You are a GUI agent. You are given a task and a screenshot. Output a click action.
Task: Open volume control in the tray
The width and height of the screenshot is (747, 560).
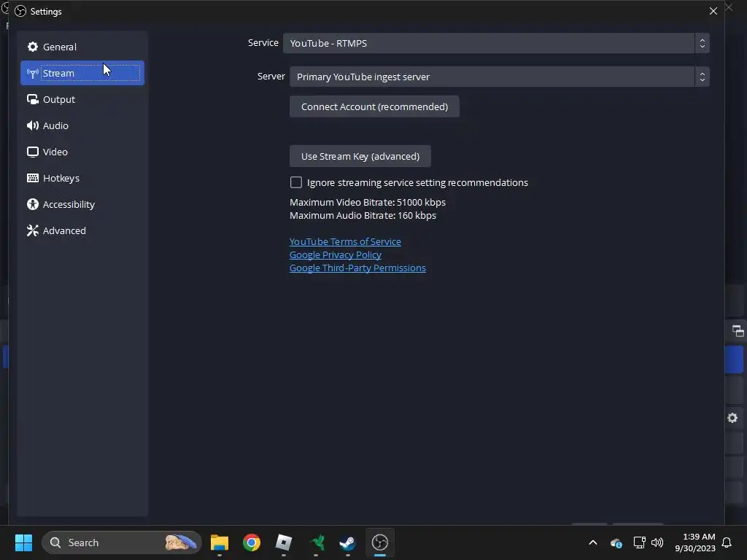click(657, 542)
